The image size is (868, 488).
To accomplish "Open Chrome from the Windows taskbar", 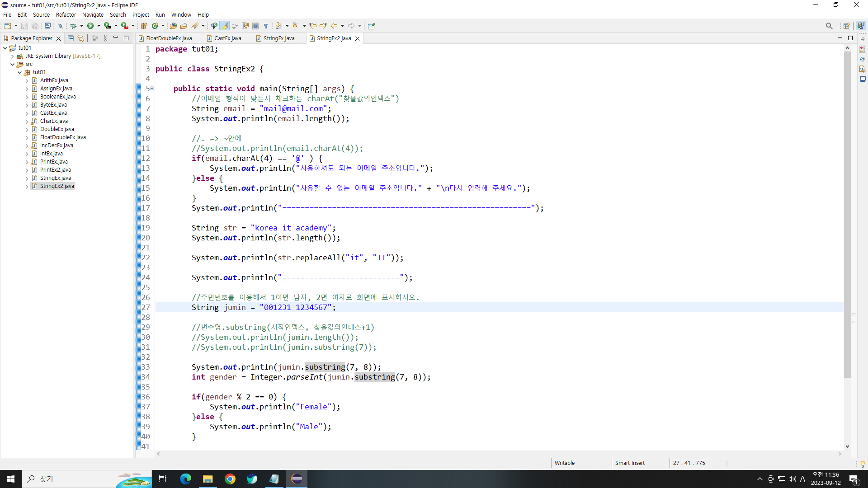I will click(230, 479).
